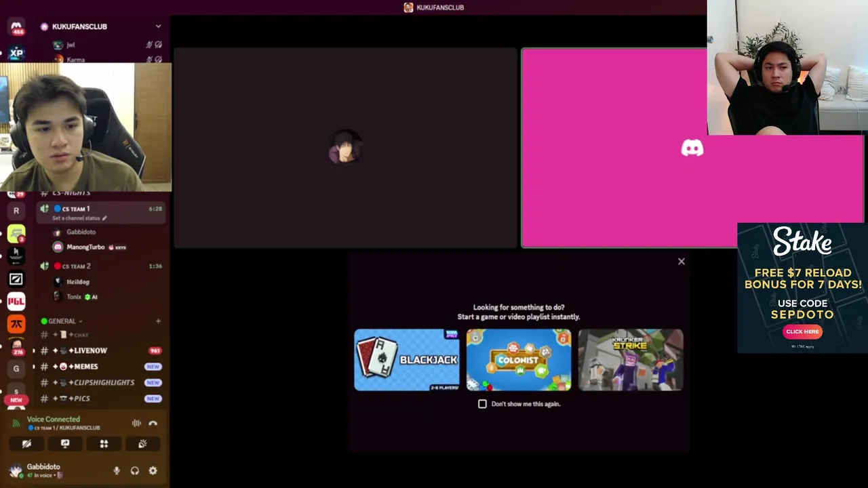The width and height of the screenshot is (868, 488).
Task: Launch the Krunker Strike activity
Action: click(631, 360)
